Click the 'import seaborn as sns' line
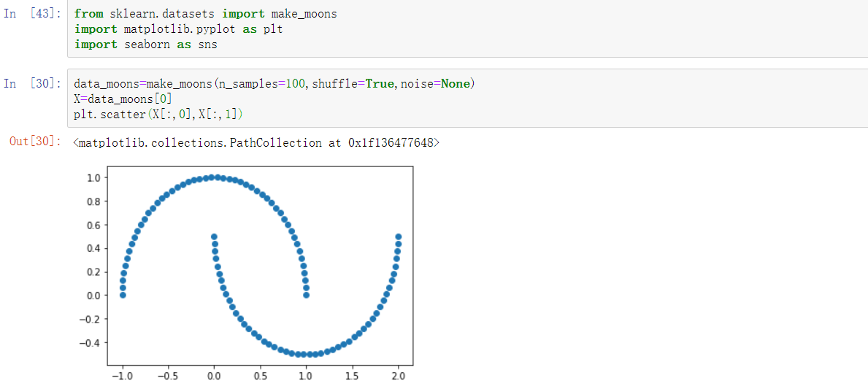 [145, 45]
